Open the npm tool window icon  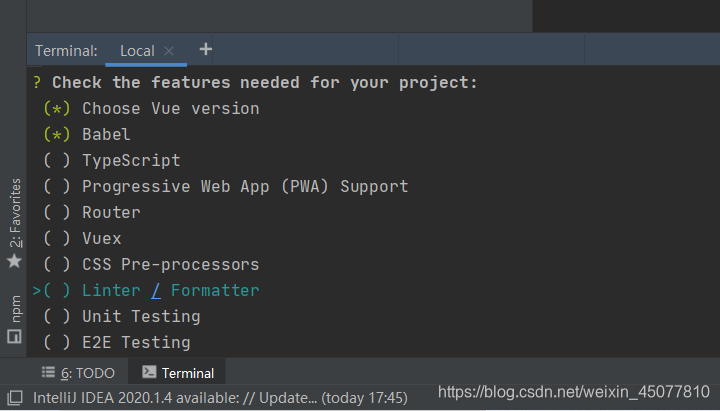[14, 336]
